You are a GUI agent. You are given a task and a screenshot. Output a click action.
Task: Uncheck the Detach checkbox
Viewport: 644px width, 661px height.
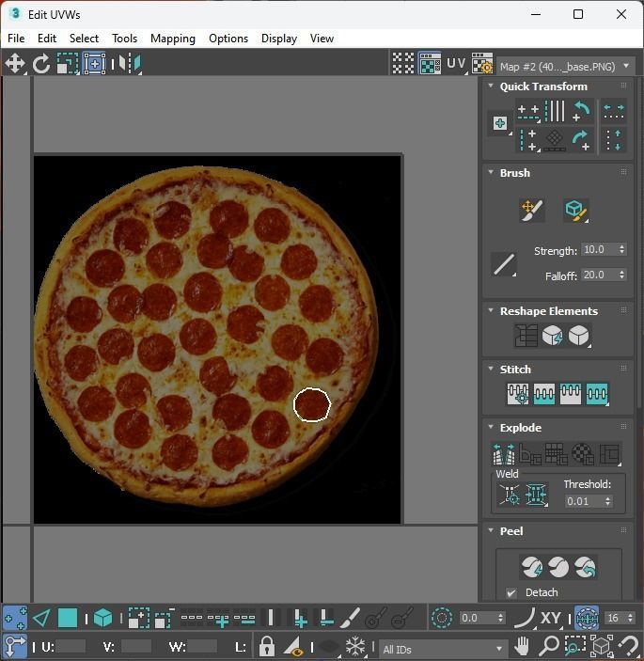(x=511, y=593)
